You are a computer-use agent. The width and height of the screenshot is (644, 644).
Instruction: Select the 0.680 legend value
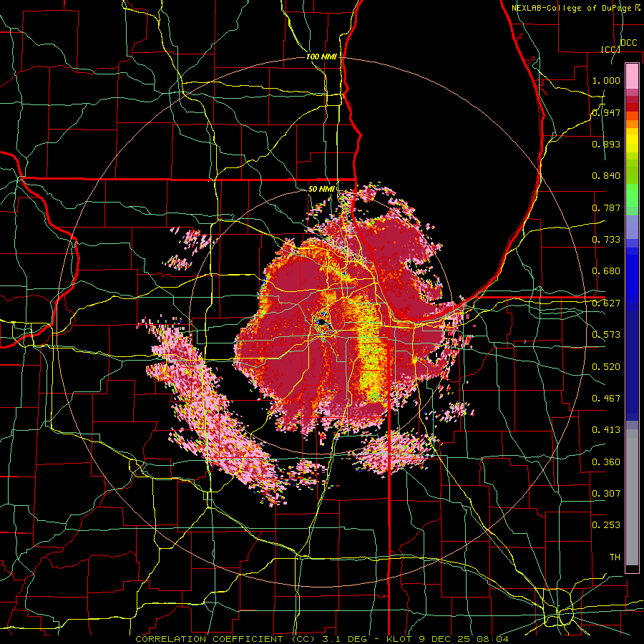(x=606, y=271)
